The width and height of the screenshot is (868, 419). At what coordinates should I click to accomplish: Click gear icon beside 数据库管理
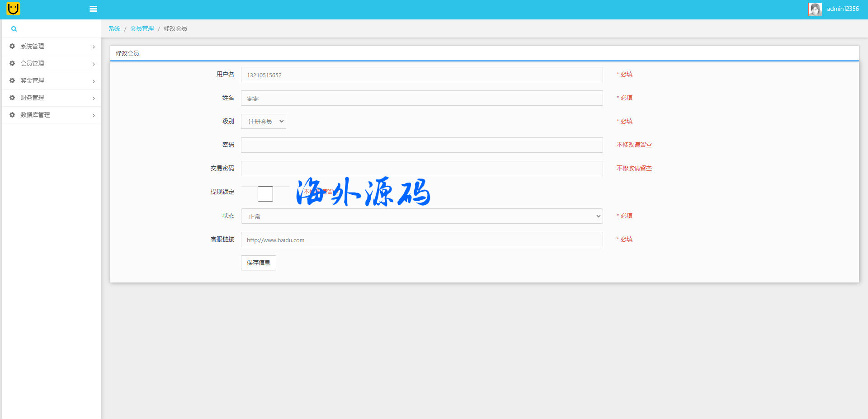12,115
